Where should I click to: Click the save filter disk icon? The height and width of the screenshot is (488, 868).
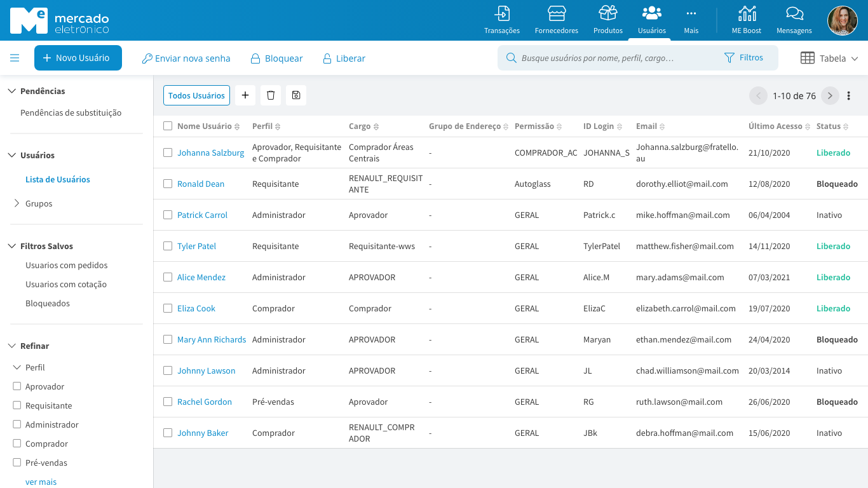(x=296, y=95)
